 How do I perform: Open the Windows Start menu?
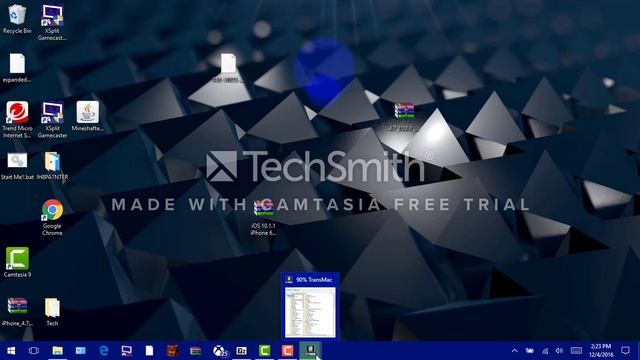click(x=11, y=351)
